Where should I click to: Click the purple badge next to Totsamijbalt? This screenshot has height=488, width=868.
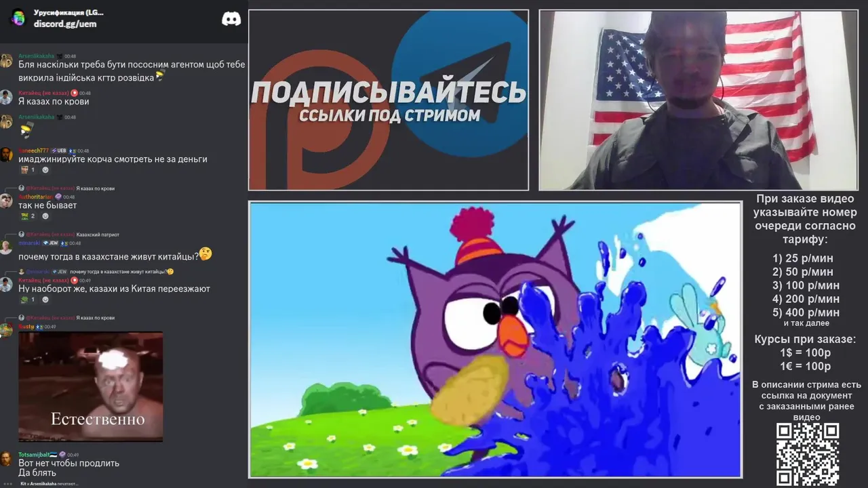62,455
